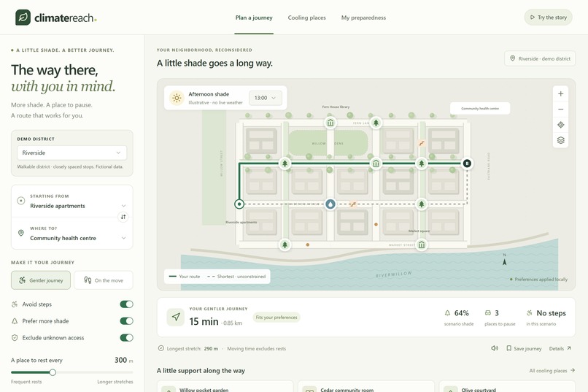The image size is (588, 392).
Task: Click 'Longest stretch: 290 m' text
Action: pos(193,348)
